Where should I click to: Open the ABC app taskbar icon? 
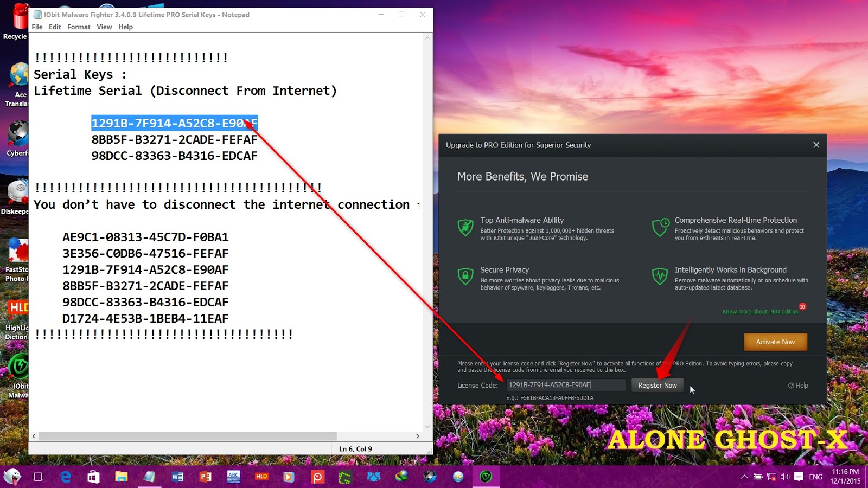(x=233, y=477)
